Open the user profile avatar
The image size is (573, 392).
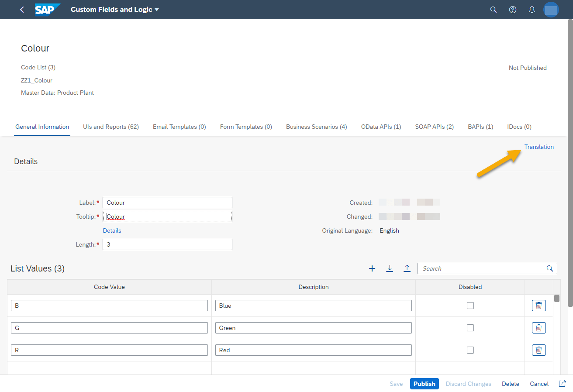[551, 10]
